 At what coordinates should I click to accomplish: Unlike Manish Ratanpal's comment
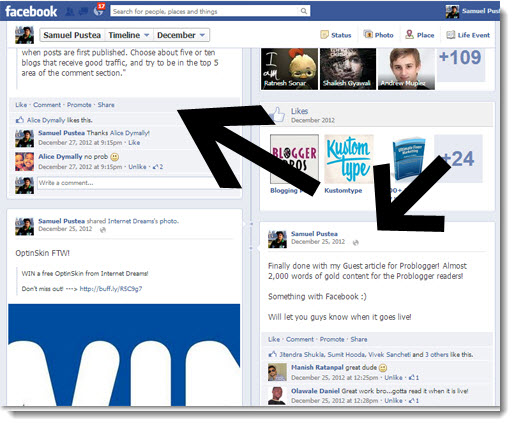pyautogui.click(x=393, y=378)
